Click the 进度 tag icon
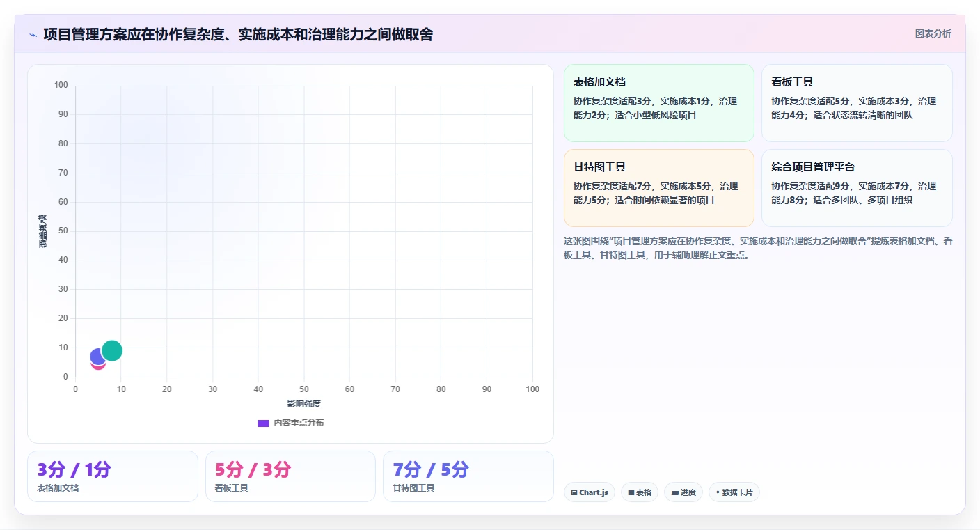The height and width of the screenshot is (530, 980). click(674, 492)
